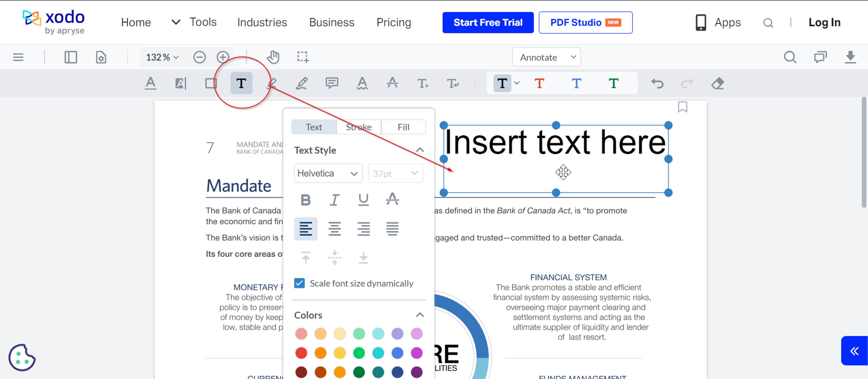Image resolution: width=868 pixels, height=379 pixels.
Task: Collapse the Text Style section
Action: [x=420, y=150]
